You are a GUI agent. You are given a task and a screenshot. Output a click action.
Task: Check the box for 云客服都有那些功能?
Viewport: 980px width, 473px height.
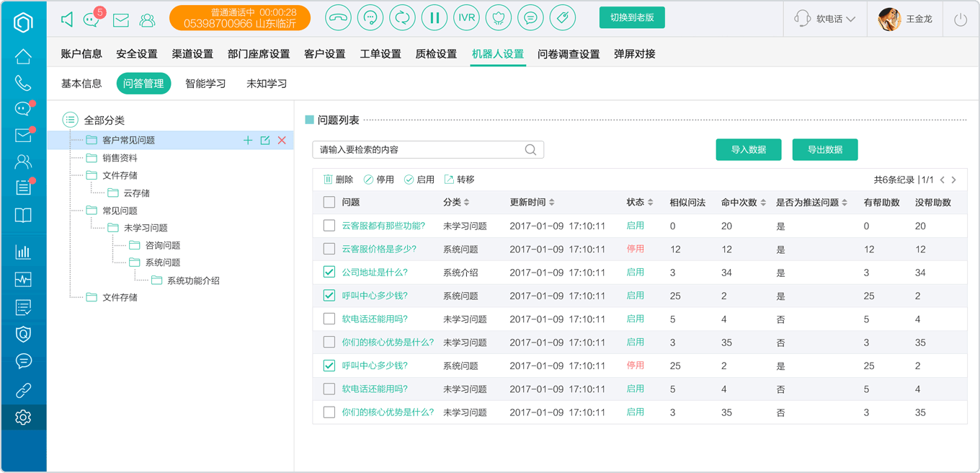tap(329, 226)
